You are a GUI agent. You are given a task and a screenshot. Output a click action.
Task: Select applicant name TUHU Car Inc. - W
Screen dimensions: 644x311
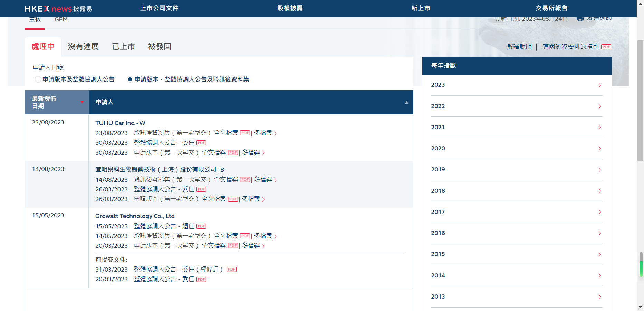pyautogui.click(x=121, y=123)
